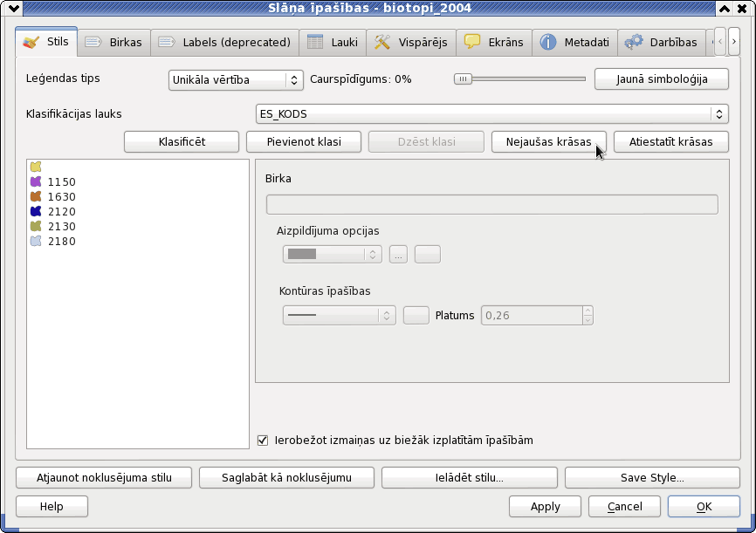Click the fill color swatch button

(x=428, y=254)
